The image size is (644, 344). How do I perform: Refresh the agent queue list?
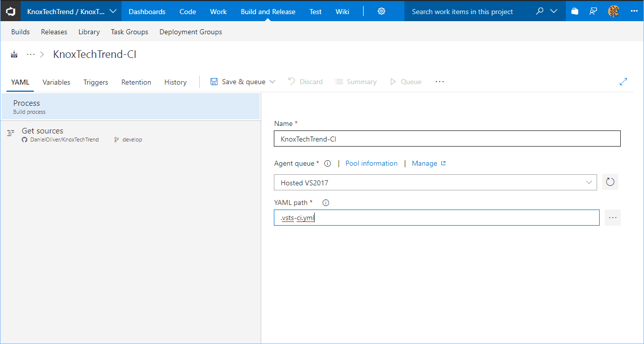610,182
